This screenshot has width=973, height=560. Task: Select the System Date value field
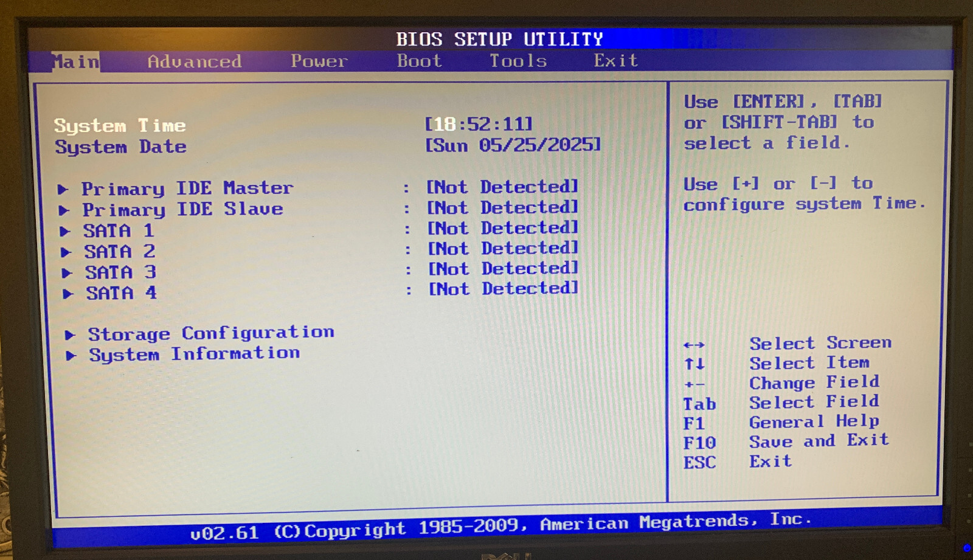513,145
